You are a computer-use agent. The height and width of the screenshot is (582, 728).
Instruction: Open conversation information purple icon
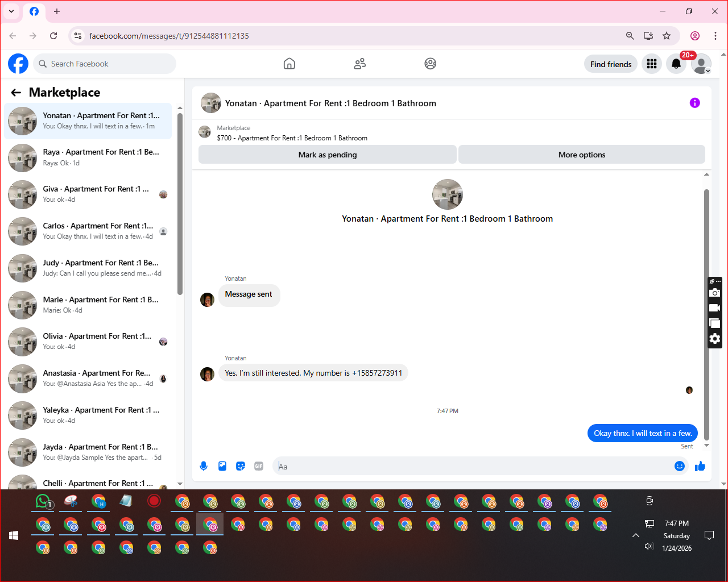coord(695,103)
